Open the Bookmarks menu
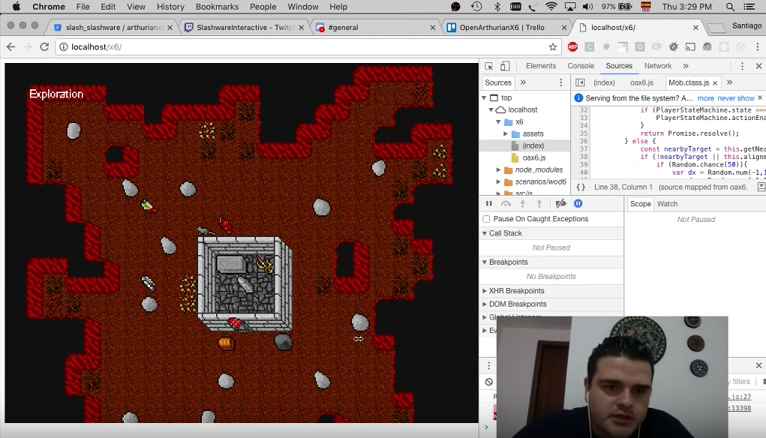This screenshot has height=438, width=766. pyautogui.click(x=216, y=7)
